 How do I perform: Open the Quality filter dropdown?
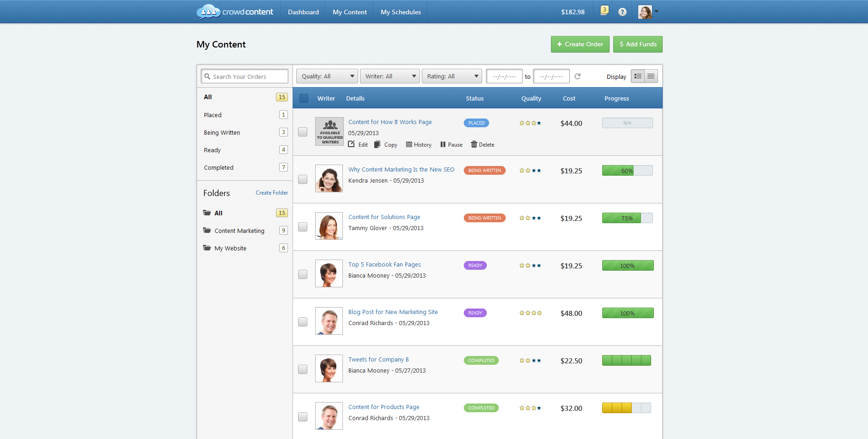pyautogui.click(x=327, y=76)
